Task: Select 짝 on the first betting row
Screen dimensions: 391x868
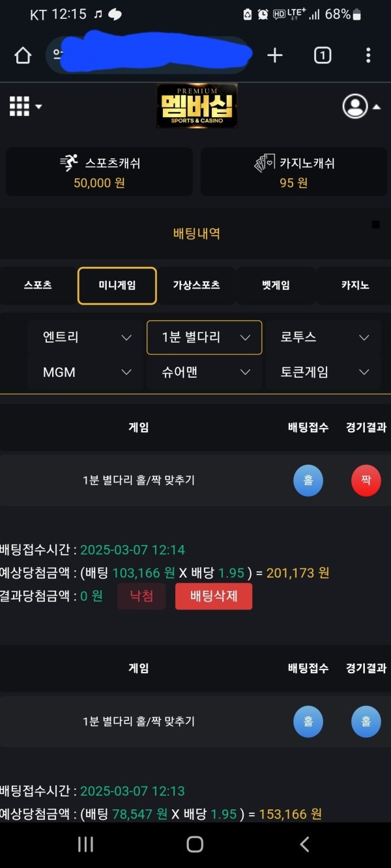Action: (366, 481)
